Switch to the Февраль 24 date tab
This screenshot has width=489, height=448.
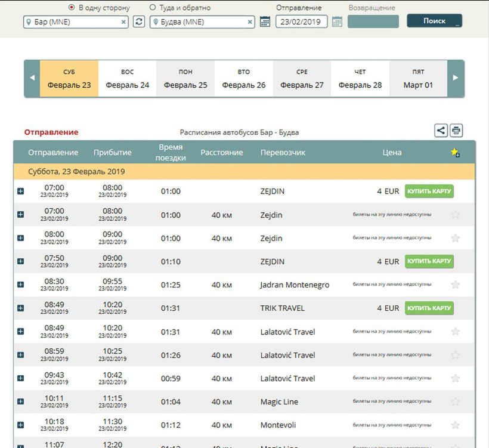coord(127,79)
